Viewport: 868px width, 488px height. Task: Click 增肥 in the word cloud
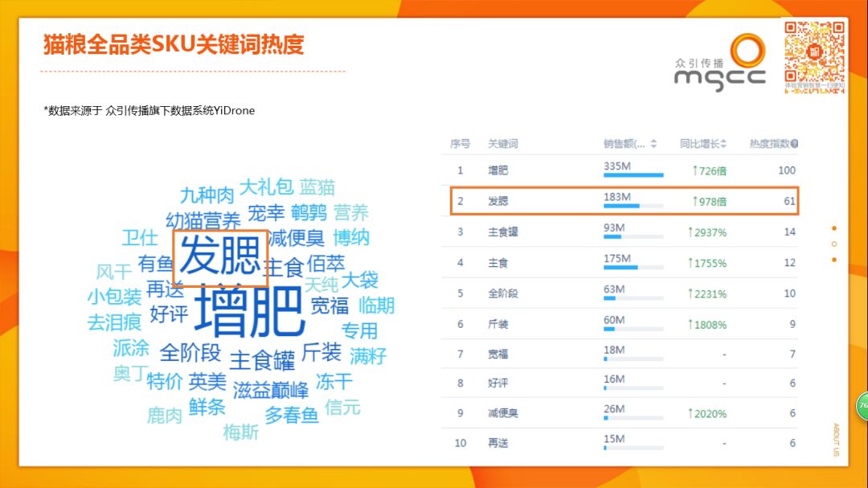[x=249, y=311]
